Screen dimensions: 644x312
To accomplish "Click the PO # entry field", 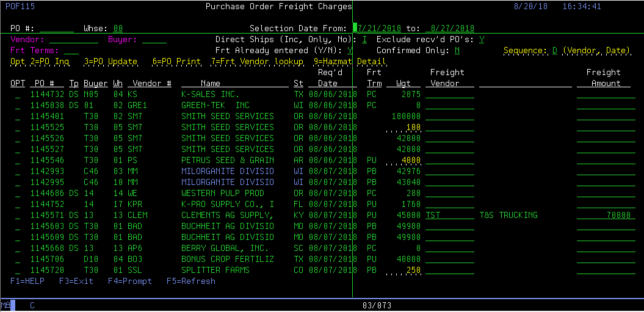I will click(x=56, y=29).
